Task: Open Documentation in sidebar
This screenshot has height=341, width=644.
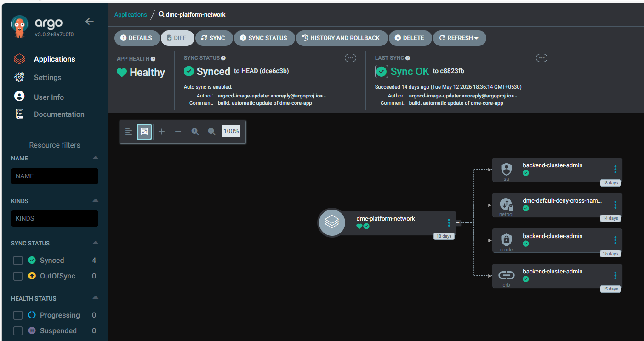Action: pos(59,114)
